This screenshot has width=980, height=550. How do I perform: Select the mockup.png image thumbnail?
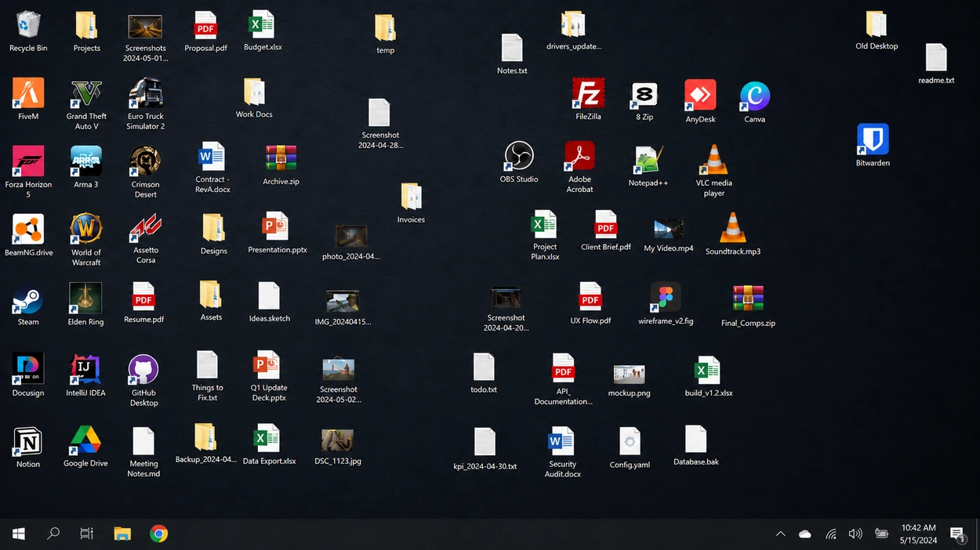(x=629, y=375)
